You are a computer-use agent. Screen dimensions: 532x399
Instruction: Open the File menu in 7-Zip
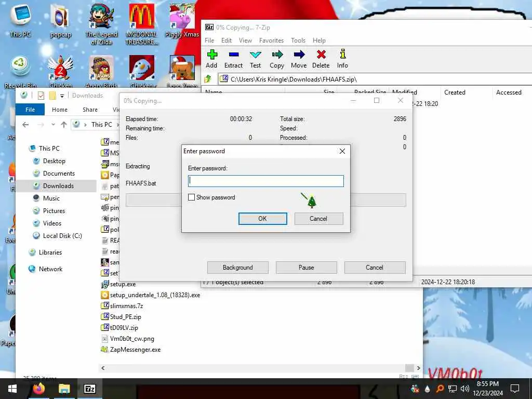[x=209, y=41]
